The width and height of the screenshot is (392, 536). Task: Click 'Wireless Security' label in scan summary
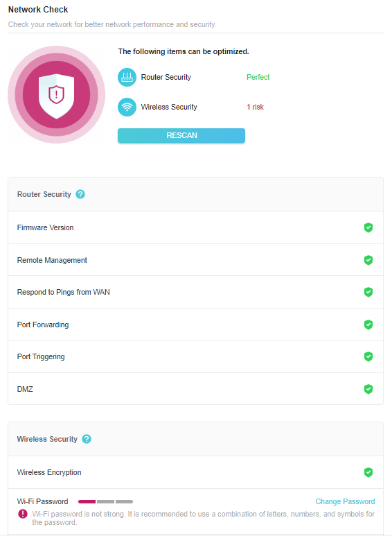point(169,107)
